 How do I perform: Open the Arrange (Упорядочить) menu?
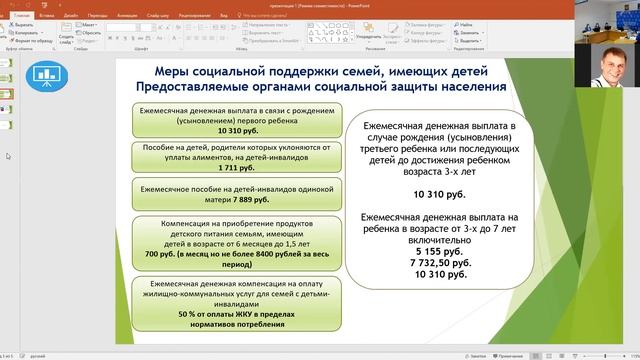[x=369, y=33]
